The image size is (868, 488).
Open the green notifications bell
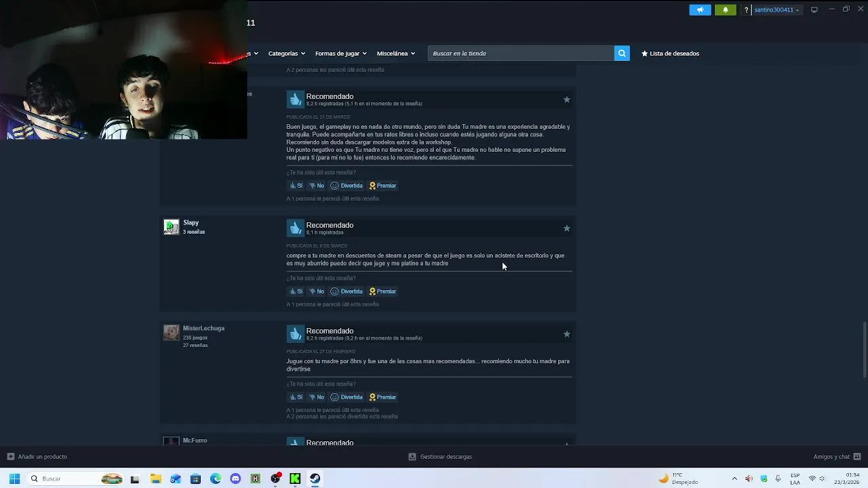(x=725, y=9)
